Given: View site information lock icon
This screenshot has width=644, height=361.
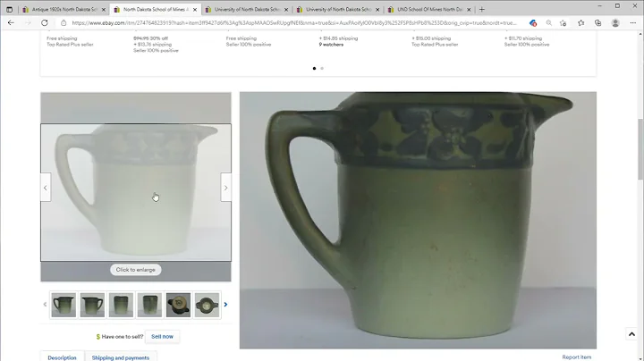Looking at the screenshot, I should (x=64, y=23).
